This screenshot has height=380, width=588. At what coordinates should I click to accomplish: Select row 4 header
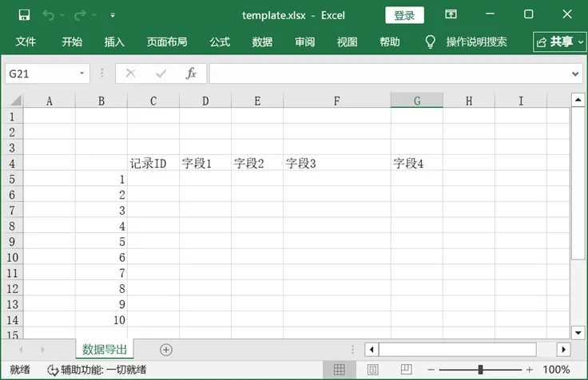[12, 164]
